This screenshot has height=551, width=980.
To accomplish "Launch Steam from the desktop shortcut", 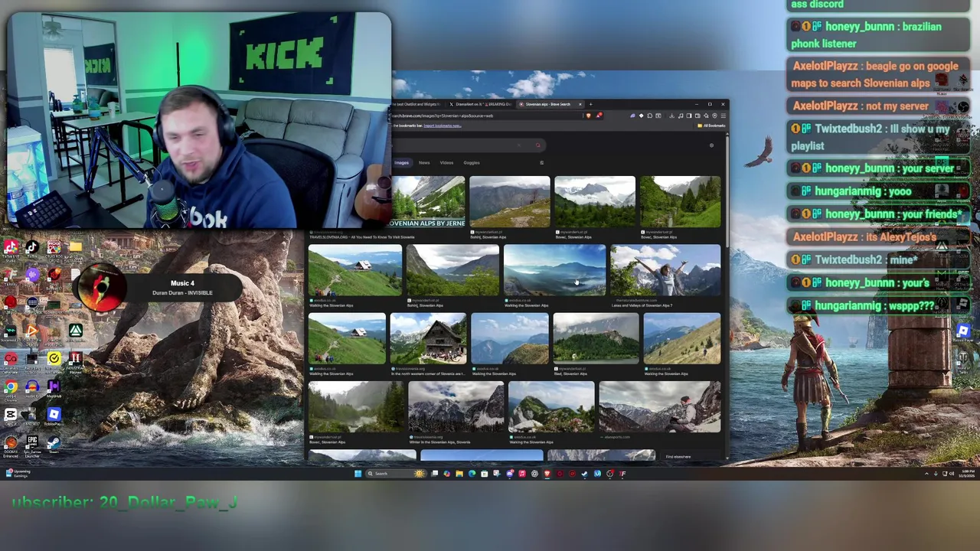I will coord(54,443).
